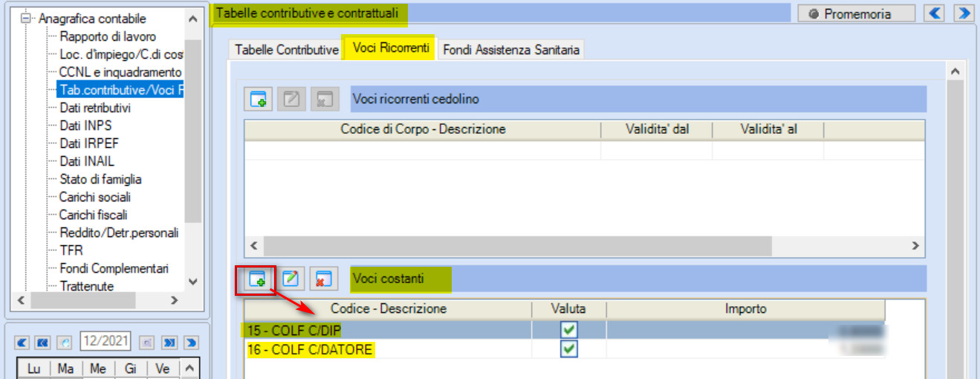Screen dimensions: 980x379
Task: Jump back with double-left arrow in calendar
Action: click(x=42, y=343)
